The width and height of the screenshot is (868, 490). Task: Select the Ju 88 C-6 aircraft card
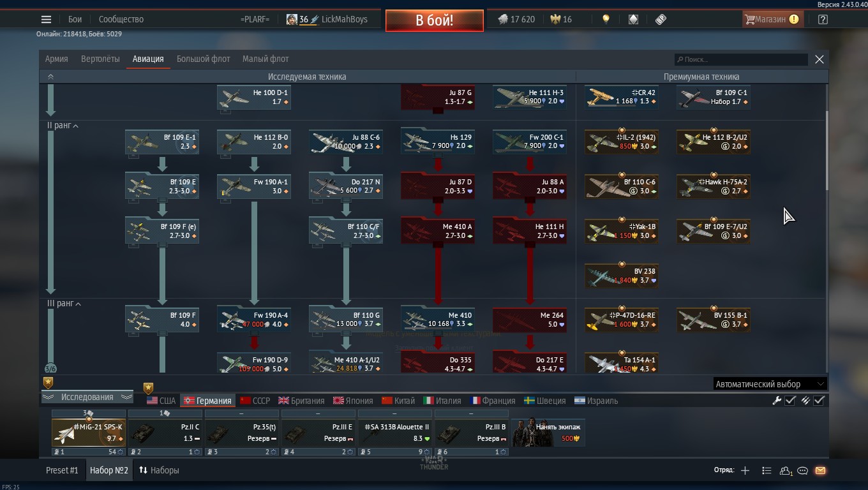point(346,142)
